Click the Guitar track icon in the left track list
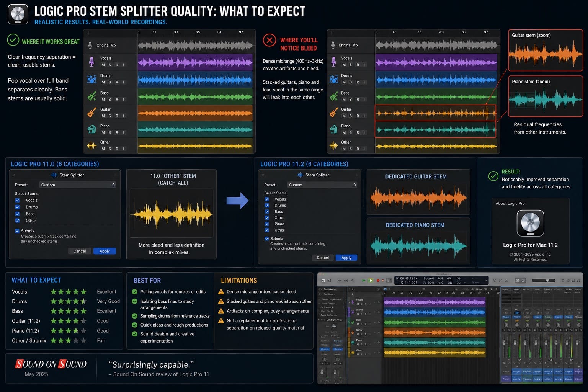The height and width of the screenshot is (392, 588). (x=91, y=112)
